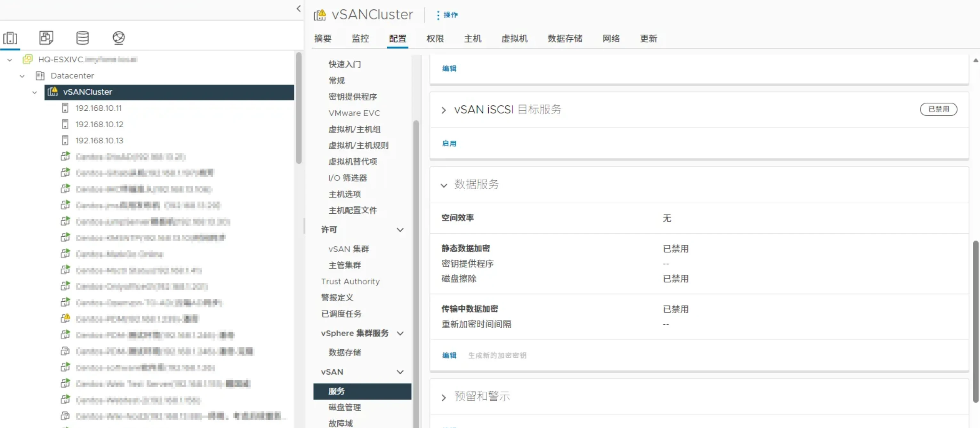The height and width of the screenshot is (428, 980).
Task: Open 已调度任务 settings
Action: click(341, 313)
